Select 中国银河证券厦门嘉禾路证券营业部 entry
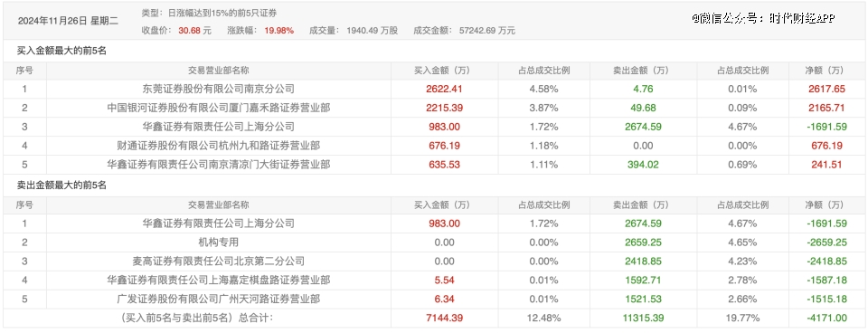The width and height of the screenshot is (868, 333). click(x=218, y=108)
